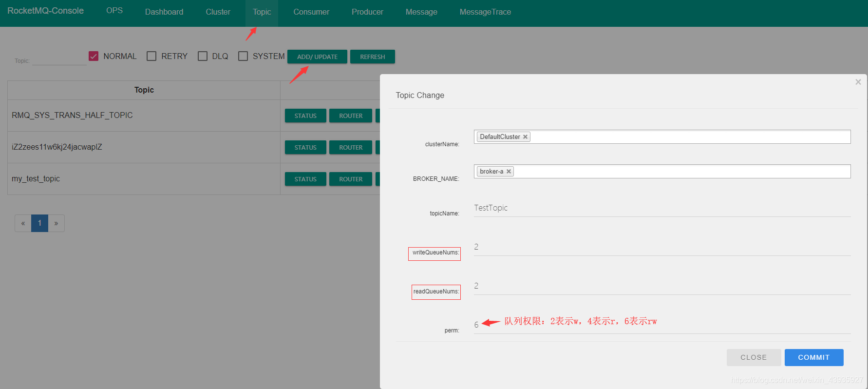Screen dimensions: 868x389
Task: Uncheck the NORMAL checkbox
Action: pos(94,57)
